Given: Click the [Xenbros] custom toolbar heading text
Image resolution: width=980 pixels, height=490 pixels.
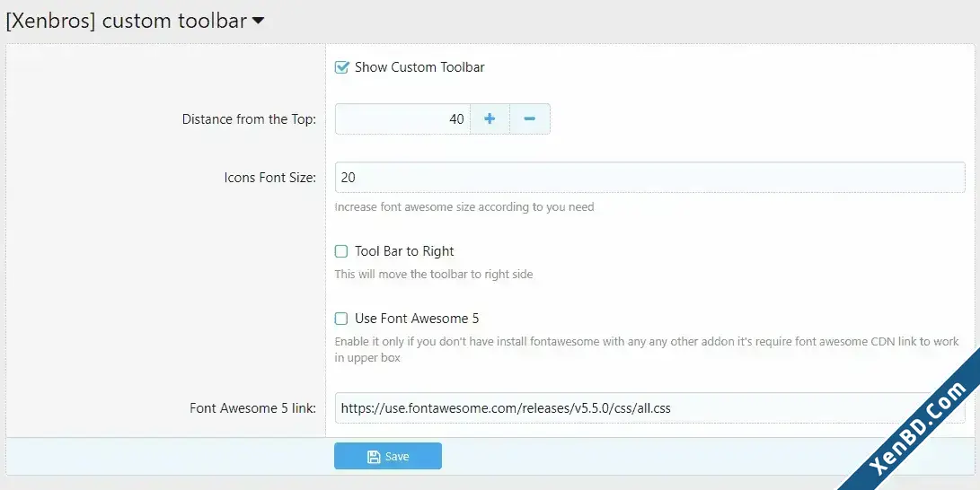Looking at the screenshot, I should pyautogui.click(x=127, y=21).
